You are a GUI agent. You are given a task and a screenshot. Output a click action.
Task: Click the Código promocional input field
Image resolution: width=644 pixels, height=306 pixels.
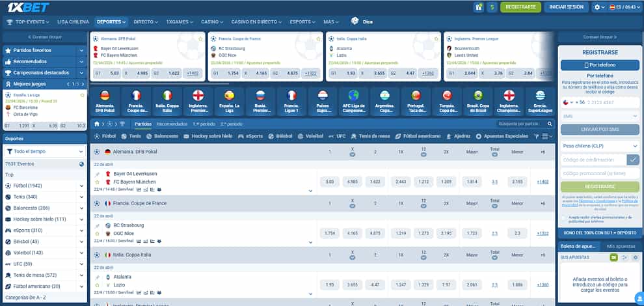pos(600,174)
